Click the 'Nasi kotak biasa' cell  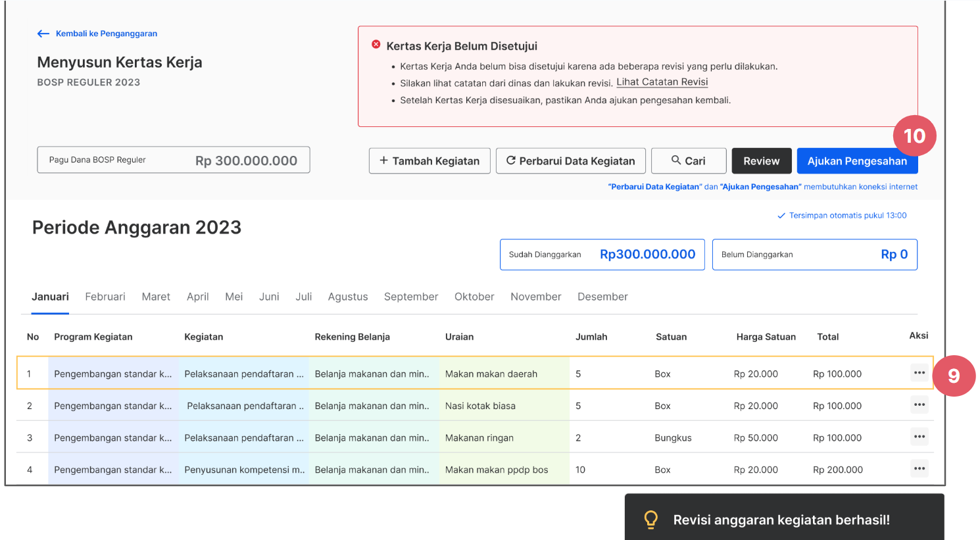pyautogui.click(x=504, y=406)
